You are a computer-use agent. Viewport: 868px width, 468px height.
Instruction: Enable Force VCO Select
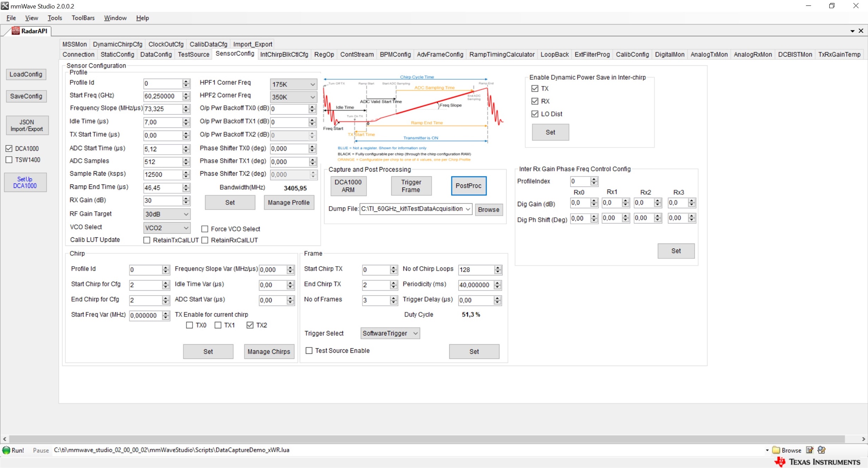(x=205, y=229)
